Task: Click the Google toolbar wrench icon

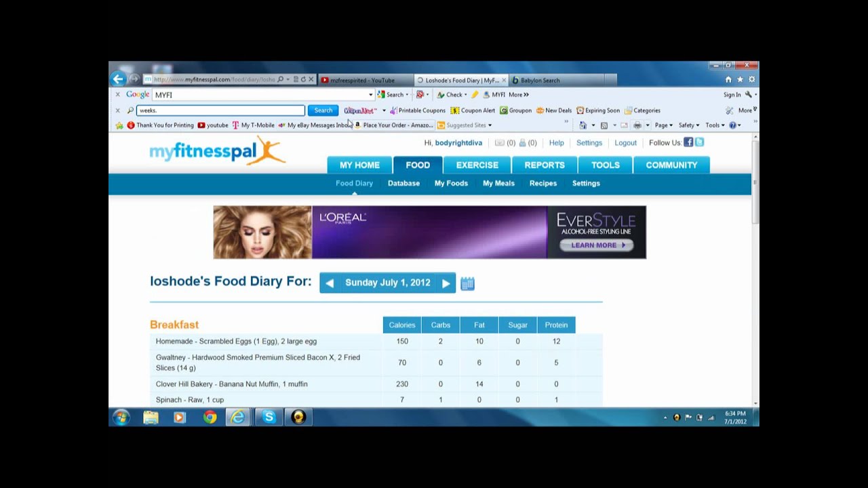Action: click(x=749, y=95)
